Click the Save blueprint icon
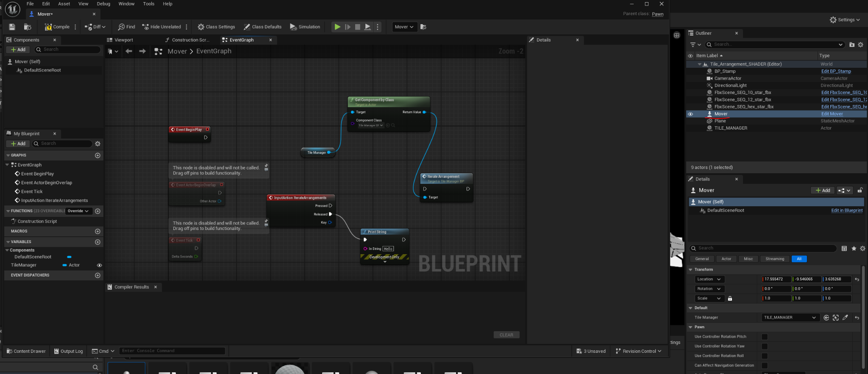This screenshot has width=868, height=374. coord(12,27)
